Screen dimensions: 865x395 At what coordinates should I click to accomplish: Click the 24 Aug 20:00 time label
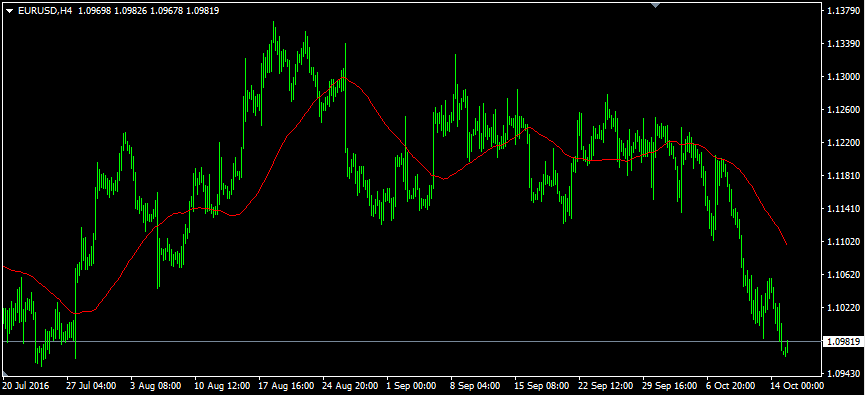click(x=350, y=386)
